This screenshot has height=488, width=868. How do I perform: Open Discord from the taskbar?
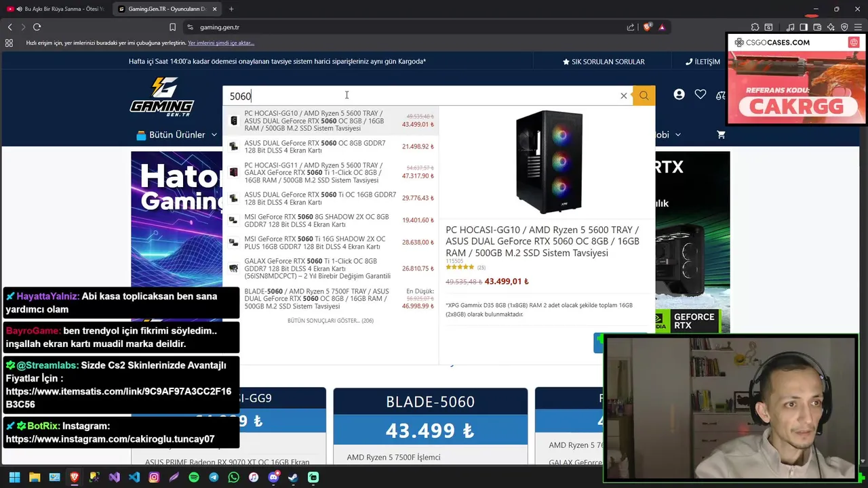(273, 477)
